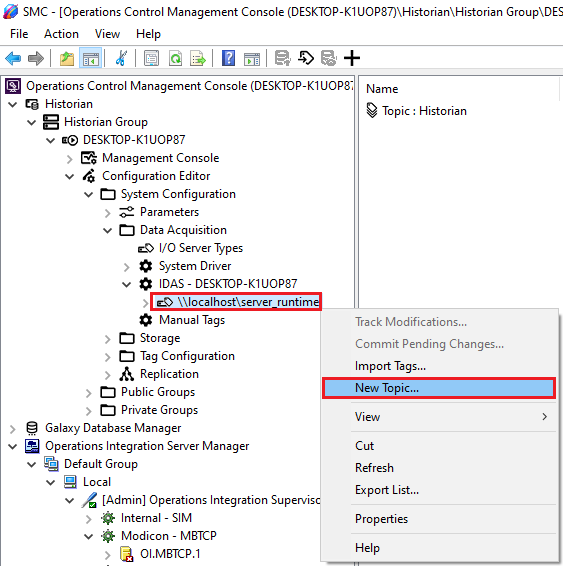Screen dimensions: 563x566
Task: Select the Manual Tags tree item
Action: [x=192, y=320]
